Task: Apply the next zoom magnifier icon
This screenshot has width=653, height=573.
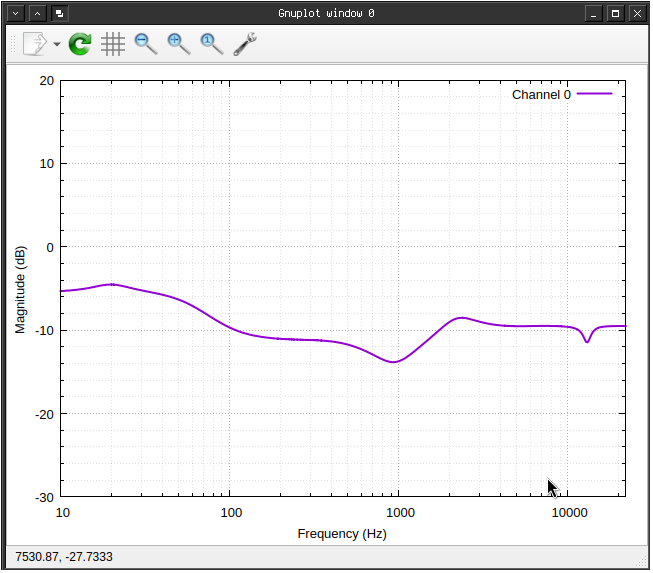Action: (179, 44)
